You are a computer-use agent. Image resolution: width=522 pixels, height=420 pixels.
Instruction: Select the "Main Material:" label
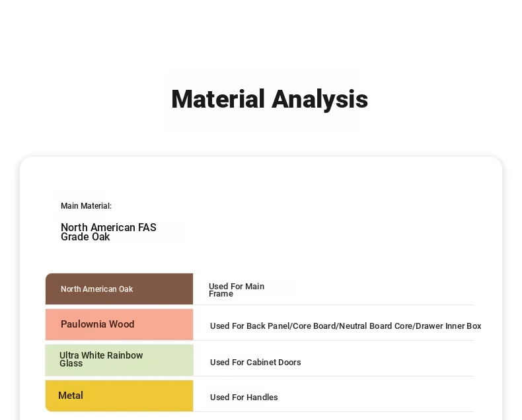pos(86,206)
